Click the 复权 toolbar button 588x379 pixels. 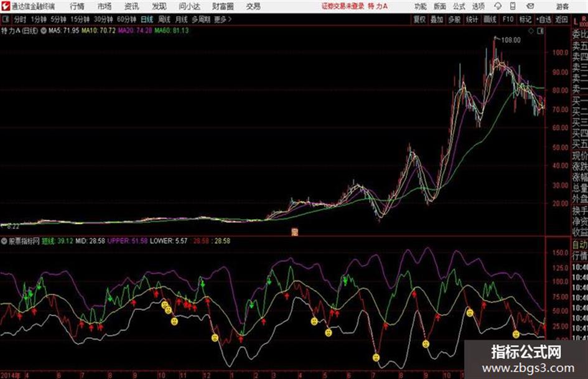(x=419, y=19)
